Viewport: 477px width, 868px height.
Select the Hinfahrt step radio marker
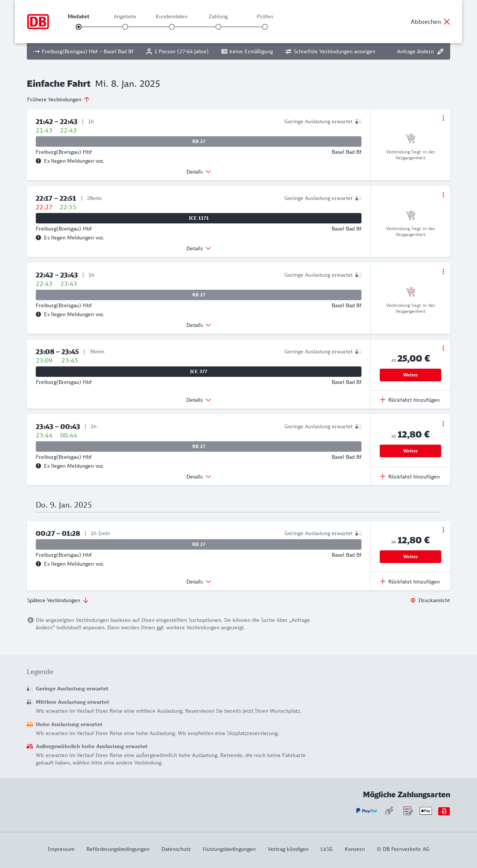[79, 27]
